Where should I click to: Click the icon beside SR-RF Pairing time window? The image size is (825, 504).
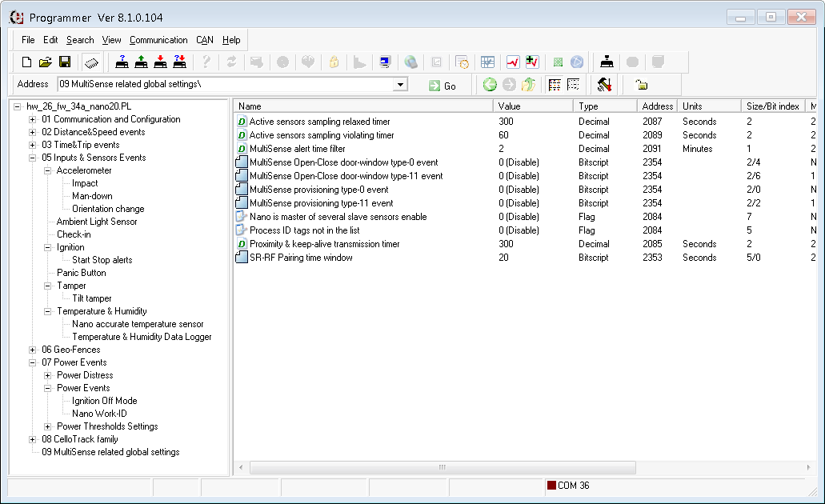click(242, 258)
